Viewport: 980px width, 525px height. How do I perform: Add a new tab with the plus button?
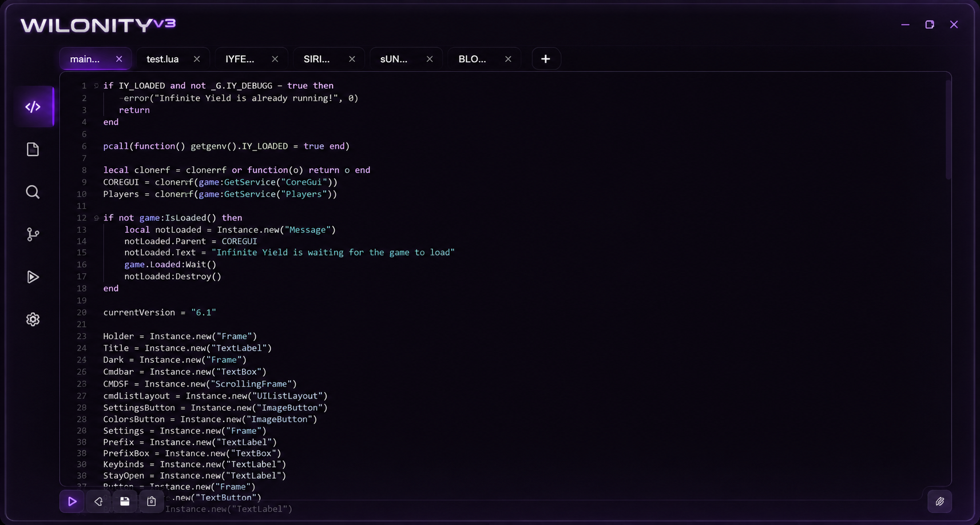(x=546, y=59)
